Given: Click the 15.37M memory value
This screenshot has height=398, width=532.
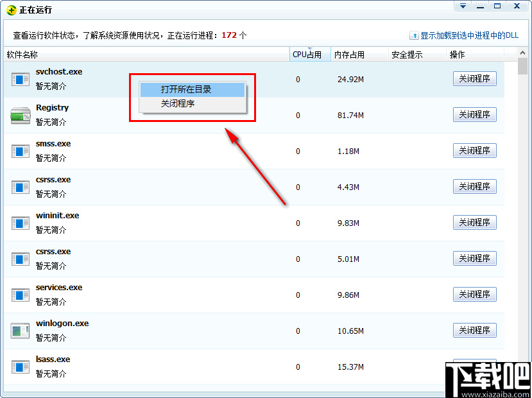Looking at the screenshot, I should pyautogui.click(x=350, y=367).
